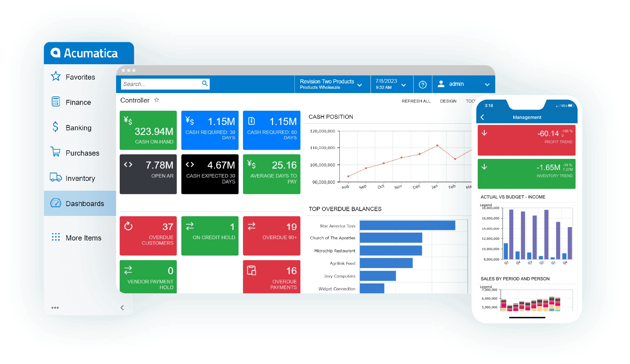Tap SALES BY PERIOD AND PERSON heading on phone
This screenshot has height=364, width=630.
pyautogui.click(x=515, y=279)
